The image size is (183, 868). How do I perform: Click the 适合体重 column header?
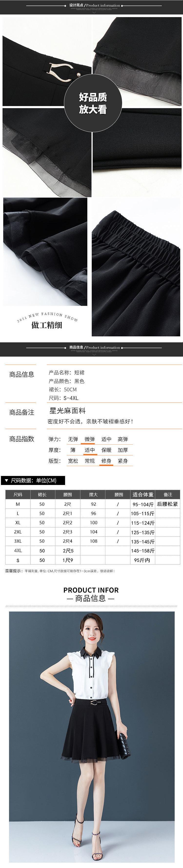(x=143, y=495)
